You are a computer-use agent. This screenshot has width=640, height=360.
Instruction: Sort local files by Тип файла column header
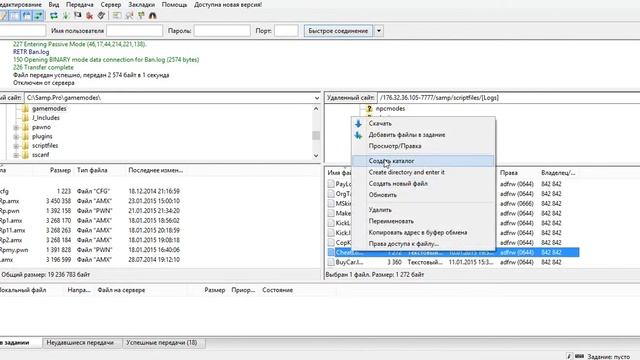[92, 170]
